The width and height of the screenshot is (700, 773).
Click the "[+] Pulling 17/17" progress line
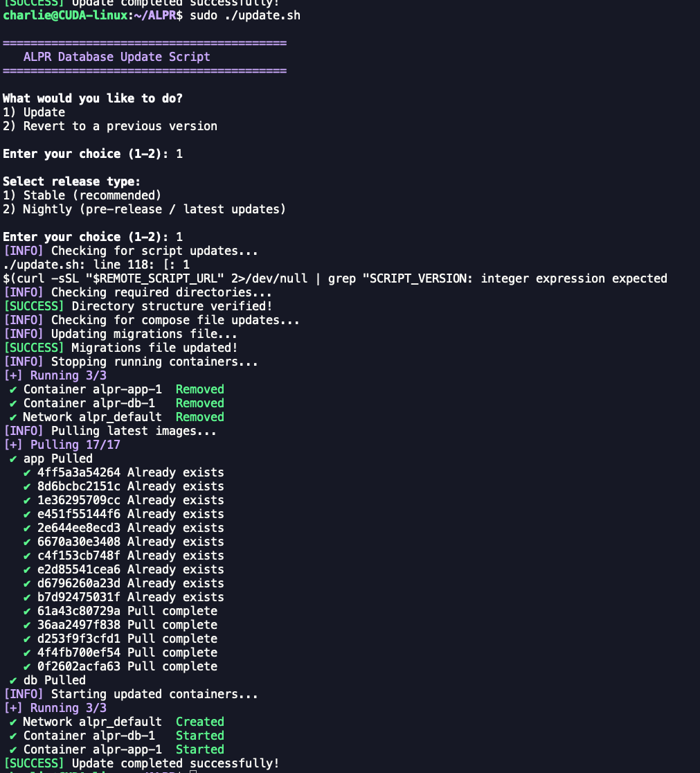click(62, 445)
